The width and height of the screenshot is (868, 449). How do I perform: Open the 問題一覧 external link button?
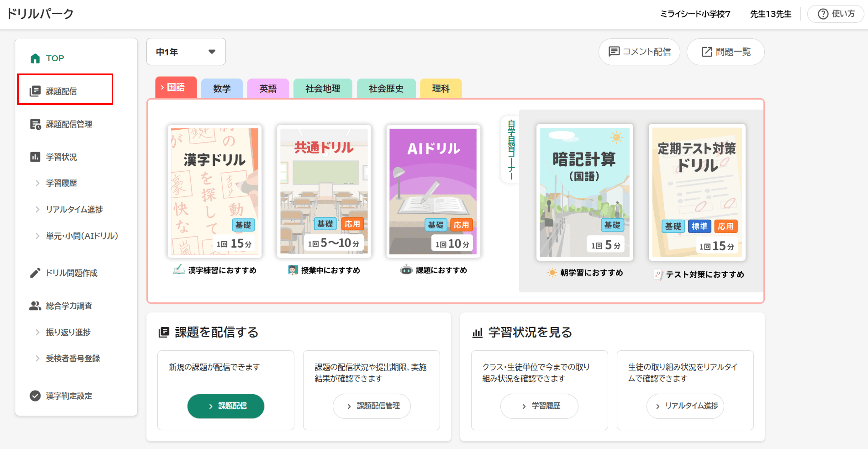point(726,52)
